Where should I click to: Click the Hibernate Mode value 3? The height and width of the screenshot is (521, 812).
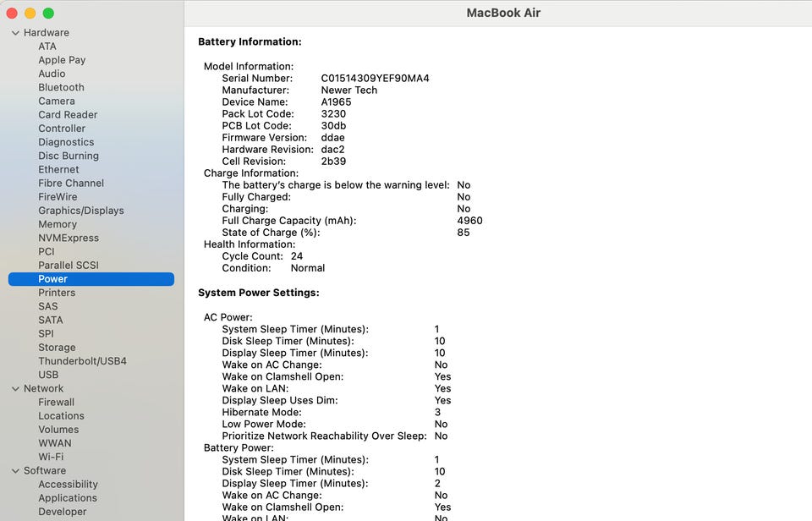[437, 412]
